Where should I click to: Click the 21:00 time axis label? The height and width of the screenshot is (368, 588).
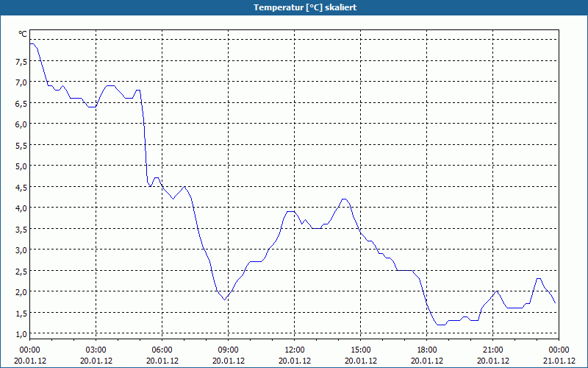[x=492, y=350]
